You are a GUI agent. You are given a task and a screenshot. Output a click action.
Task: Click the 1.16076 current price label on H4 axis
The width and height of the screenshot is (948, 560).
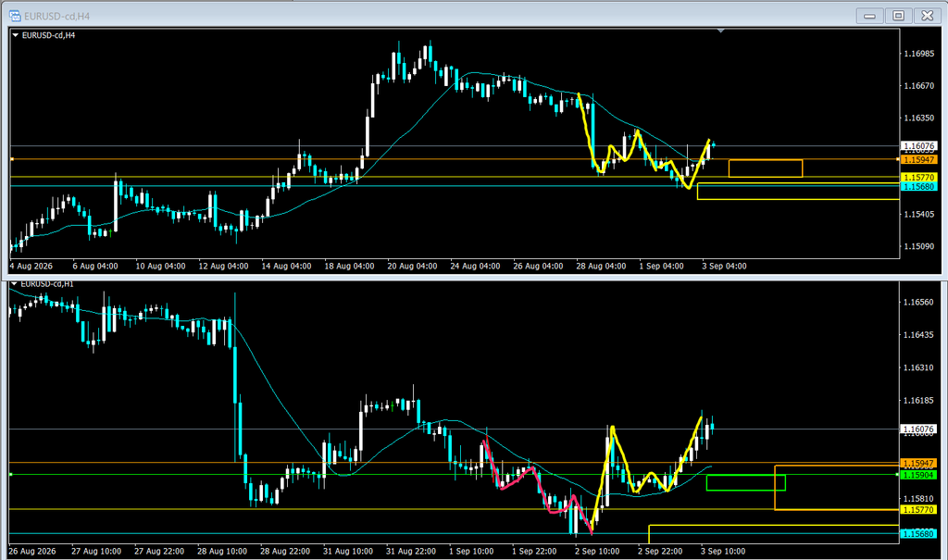coord(917,145)
